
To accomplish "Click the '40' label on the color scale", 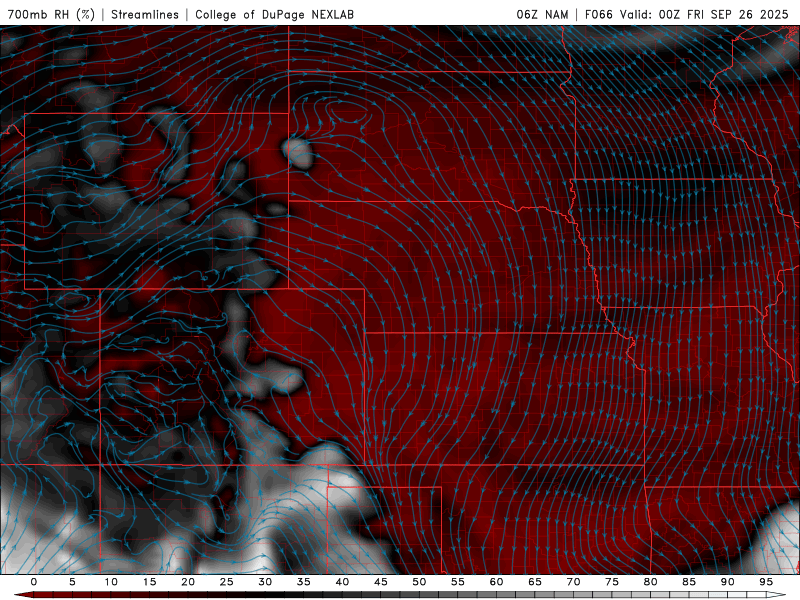I will point(342,582).
